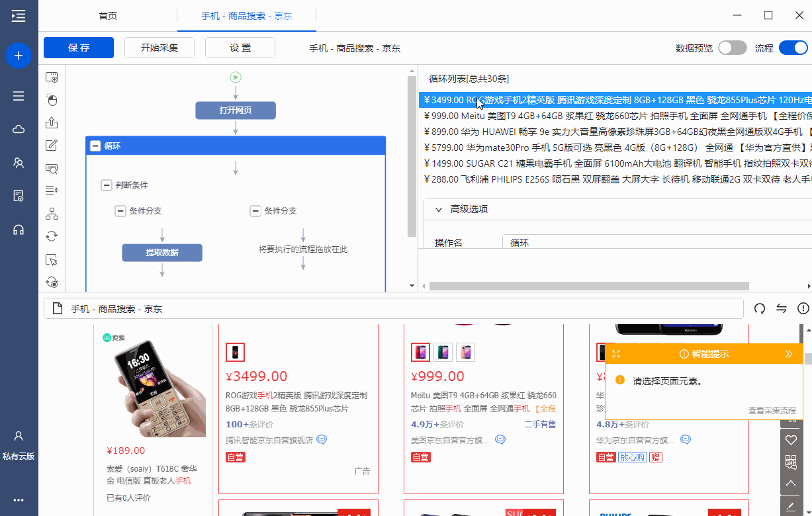Click the green start node icon
This screenshot has width=812, height=516.
pos(236,77)
